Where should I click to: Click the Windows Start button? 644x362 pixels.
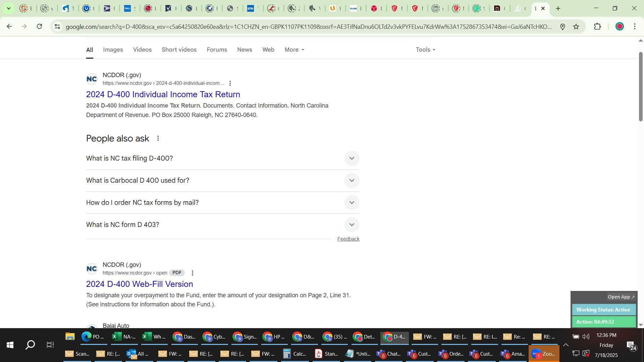(10, 345)
